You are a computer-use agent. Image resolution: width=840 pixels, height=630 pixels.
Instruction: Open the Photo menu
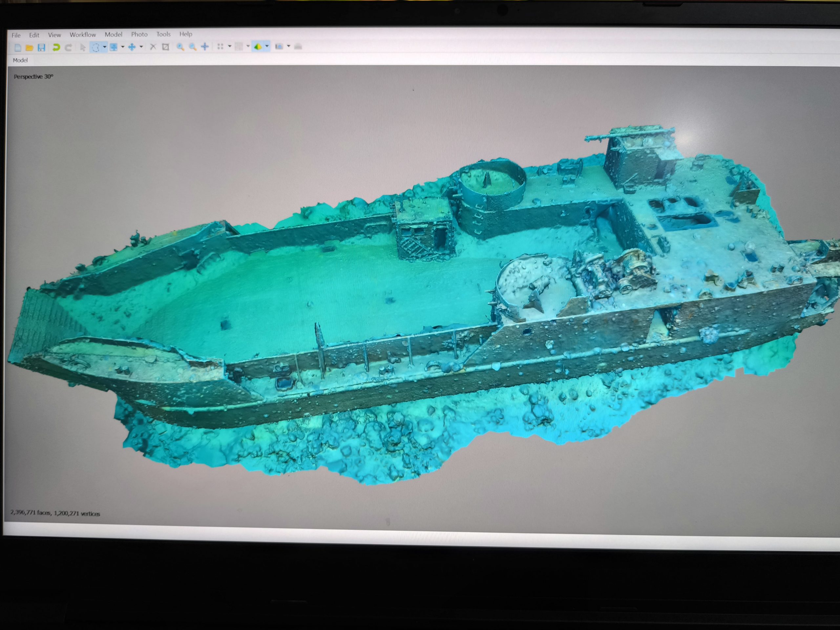pyautogui.click(x=139, y=34)
